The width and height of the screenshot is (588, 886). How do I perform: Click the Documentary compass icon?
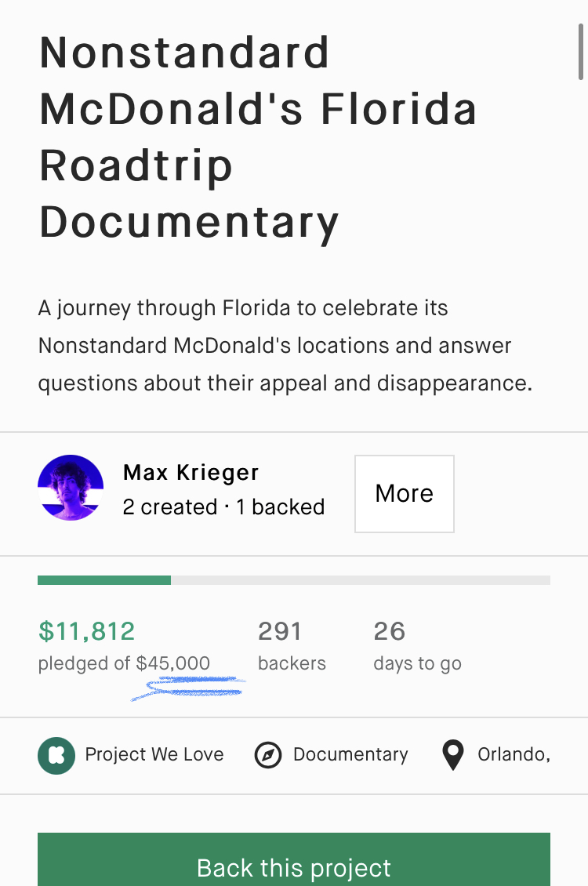pyautogui.click(x=267, y=755)
